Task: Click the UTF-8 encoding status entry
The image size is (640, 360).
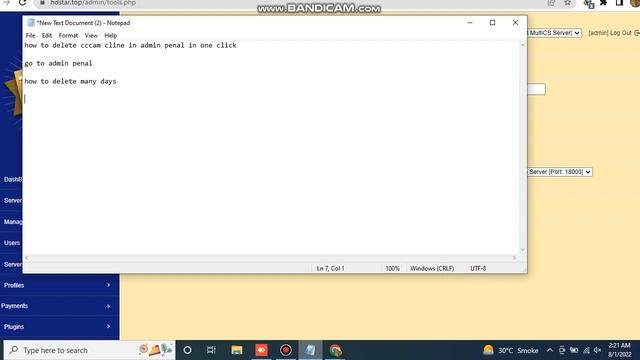Action: coord(478,268)
